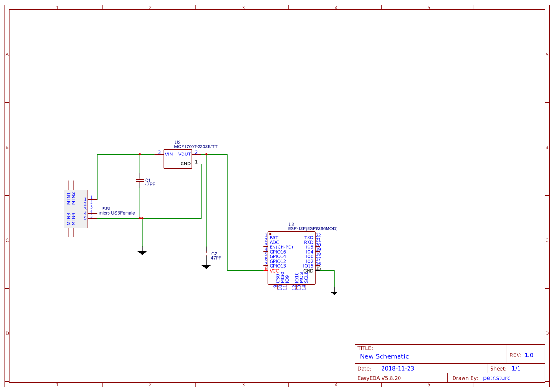Click the EasyEDA V5.8.20 label
Image resolution: width=555 pixels, height=392 pixels.
click(x=379, y=378)
